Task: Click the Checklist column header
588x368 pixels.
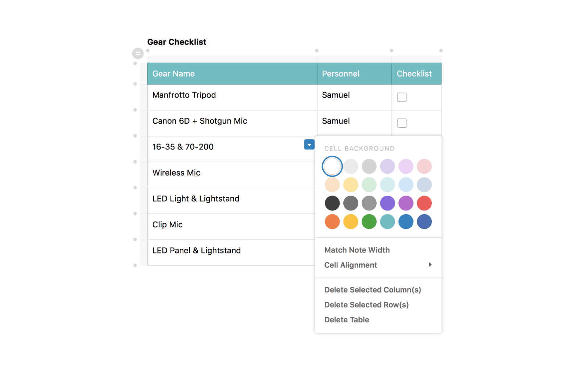Action: (416, 74)
